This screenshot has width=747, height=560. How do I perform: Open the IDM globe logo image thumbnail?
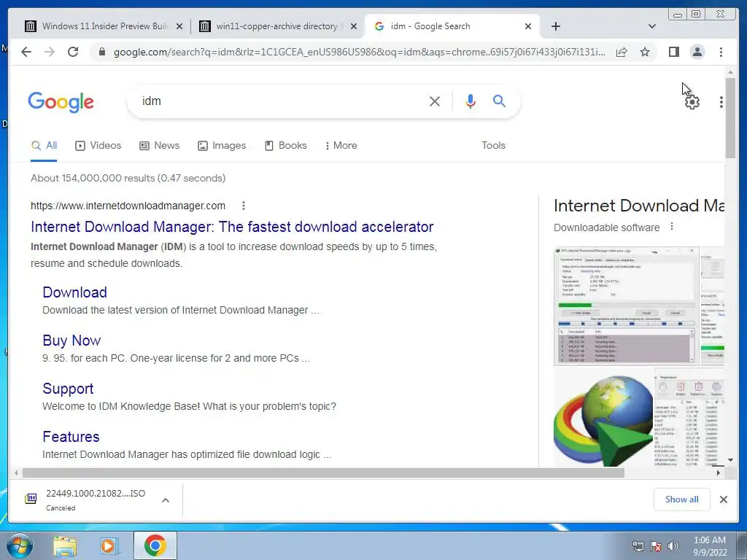click(603, 417)
